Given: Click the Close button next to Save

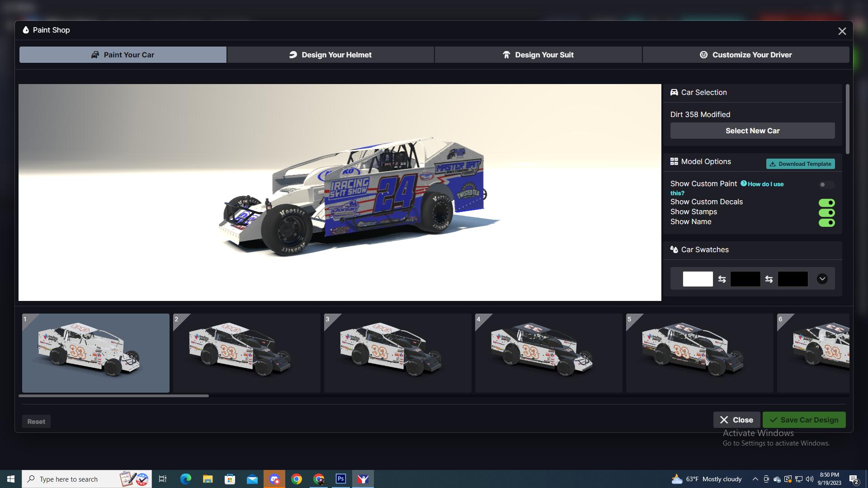Looking at the screenshot, I should point(736,420).
